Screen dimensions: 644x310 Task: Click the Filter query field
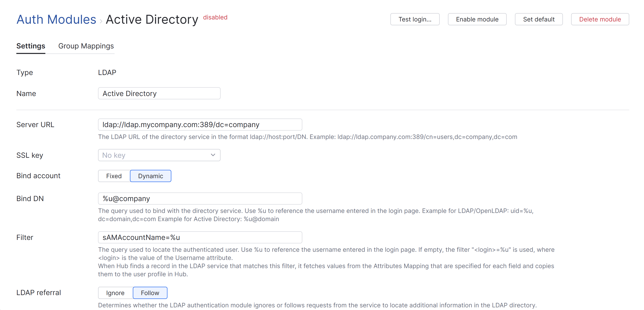[200, 237]
